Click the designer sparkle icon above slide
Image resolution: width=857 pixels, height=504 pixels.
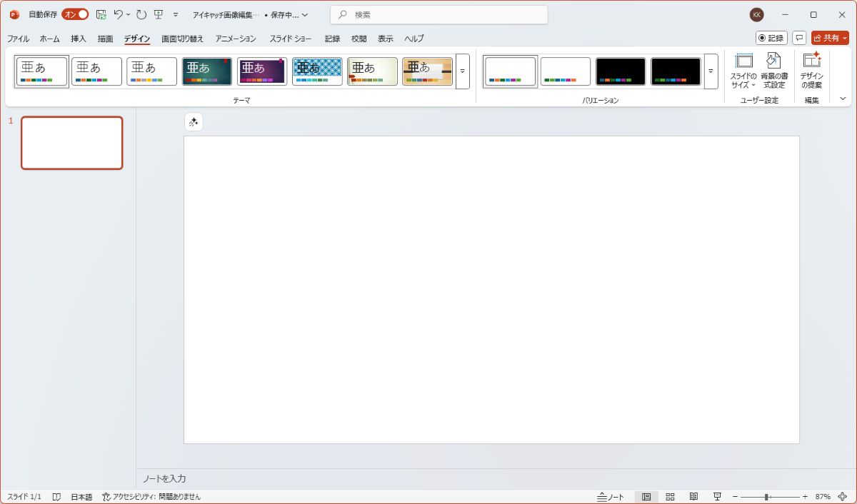(x=194, y=122)
